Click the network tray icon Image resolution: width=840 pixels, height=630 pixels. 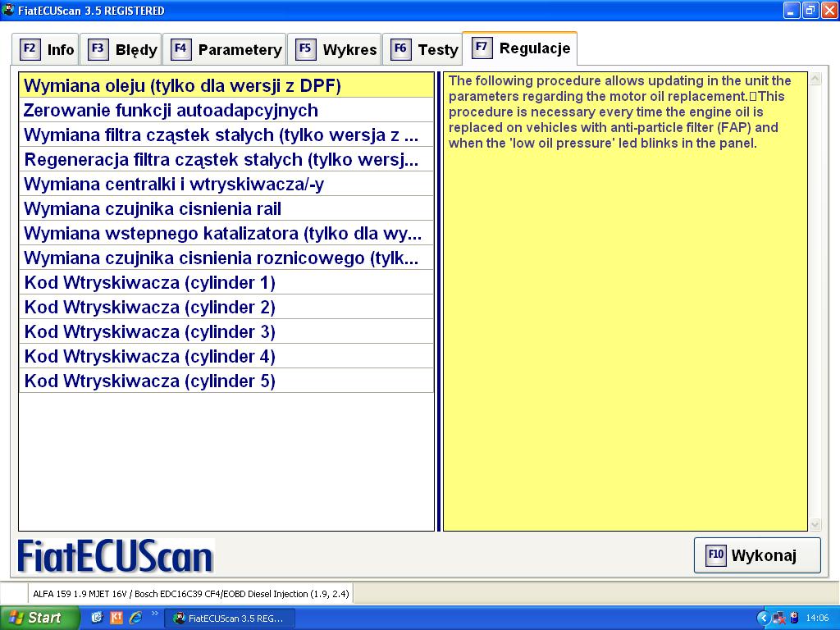(779, 619)
